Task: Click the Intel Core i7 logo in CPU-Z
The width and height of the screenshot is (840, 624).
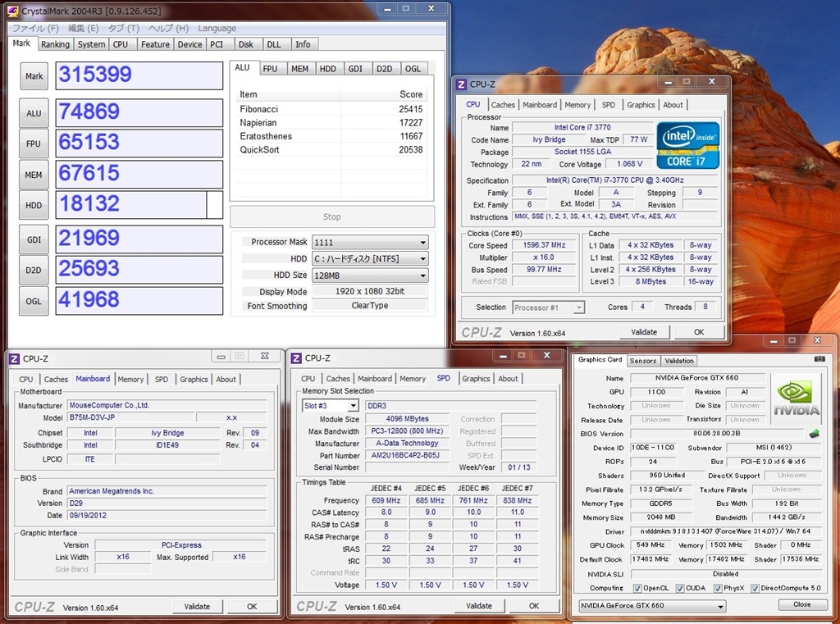Action: 688,146
